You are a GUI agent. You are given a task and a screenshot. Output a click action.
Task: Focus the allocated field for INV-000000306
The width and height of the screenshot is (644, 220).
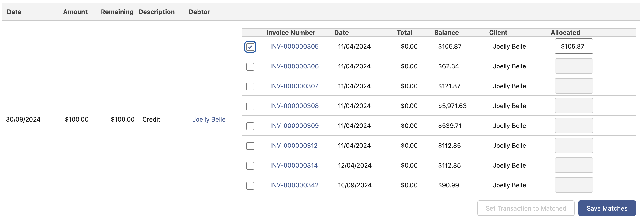573,66
